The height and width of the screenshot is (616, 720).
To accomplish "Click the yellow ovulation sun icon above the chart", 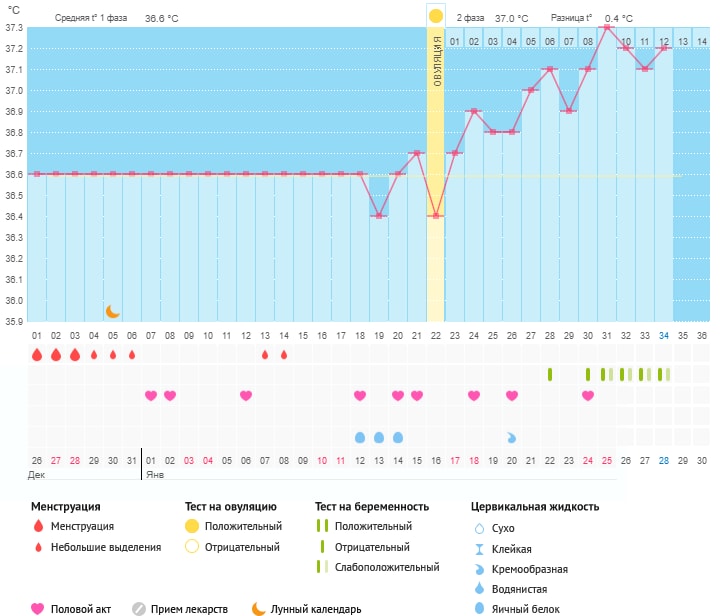I will pos(435,16).
